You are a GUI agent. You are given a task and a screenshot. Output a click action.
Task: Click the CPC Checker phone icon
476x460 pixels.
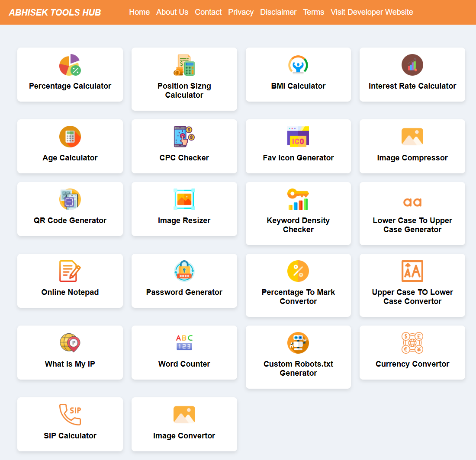tap(184, 137)
